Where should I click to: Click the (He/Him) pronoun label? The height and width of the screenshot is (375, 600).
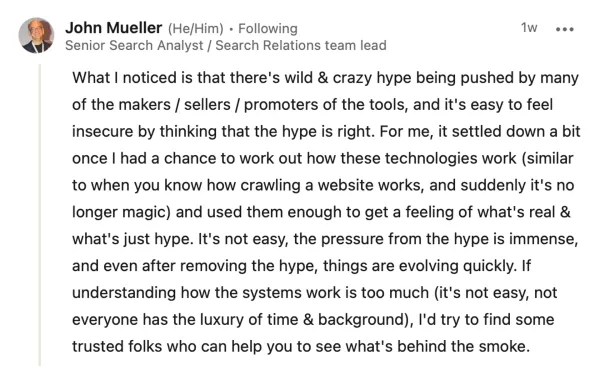click(196, 29)
